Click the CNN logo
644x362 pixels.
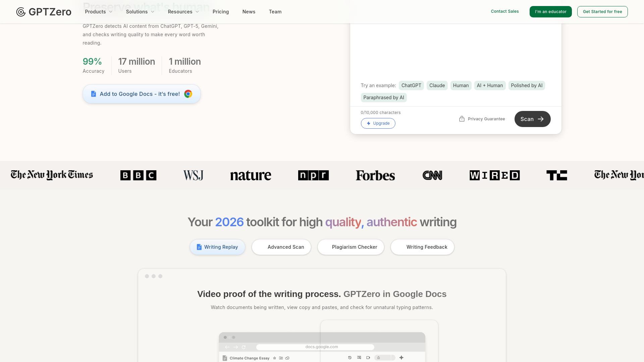pyautogui.click(x=432, y=175)
